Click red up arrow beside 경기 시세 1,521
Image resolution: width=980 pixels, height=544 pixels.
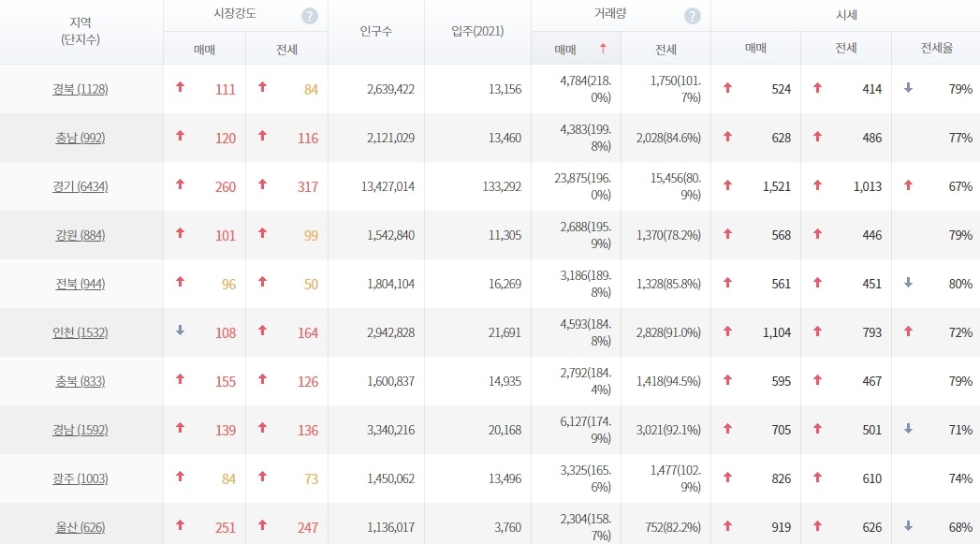pyautogui.click(x=727, y=185)
